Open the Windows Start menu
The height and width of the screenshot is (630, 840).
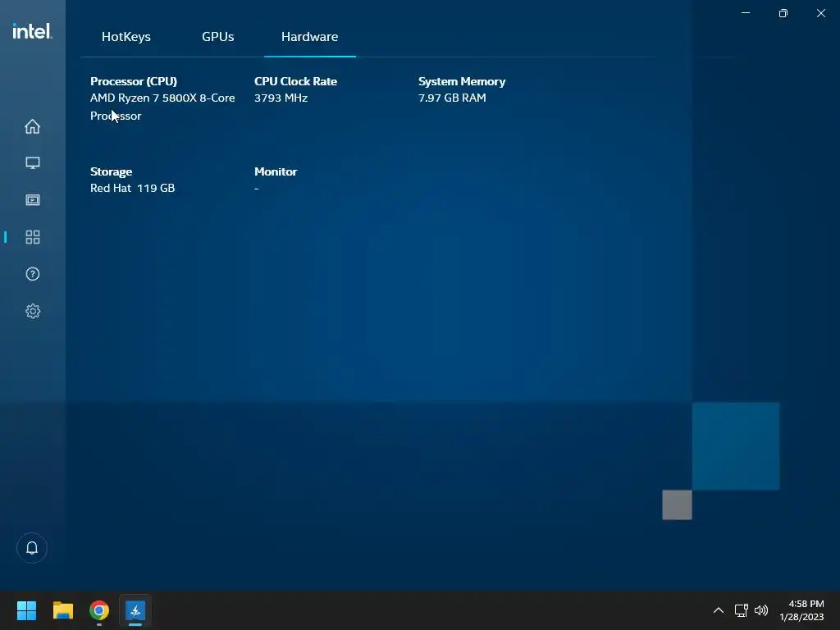tap(26, 610)
